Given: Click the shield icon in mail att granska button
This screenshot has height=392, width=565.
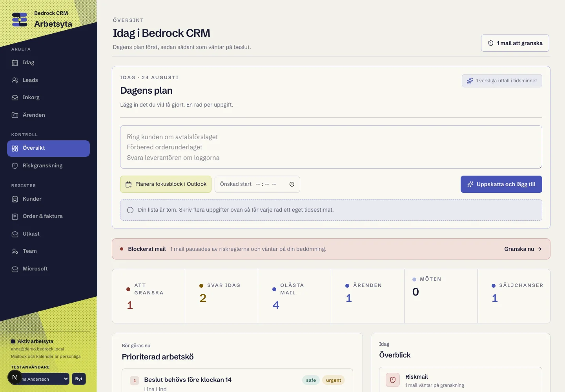Looking at the screenshot, I should (490, 43).
